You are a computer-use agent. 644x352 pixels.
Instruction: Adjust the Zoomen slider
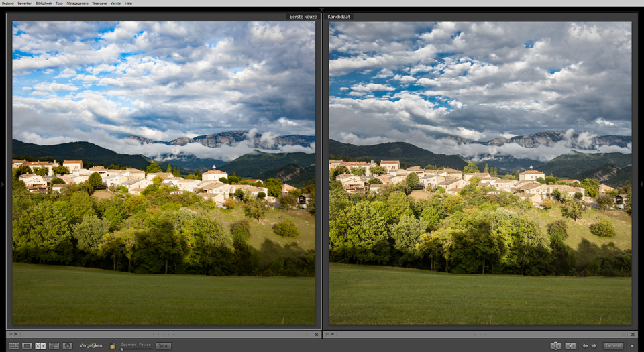(122, 349)
